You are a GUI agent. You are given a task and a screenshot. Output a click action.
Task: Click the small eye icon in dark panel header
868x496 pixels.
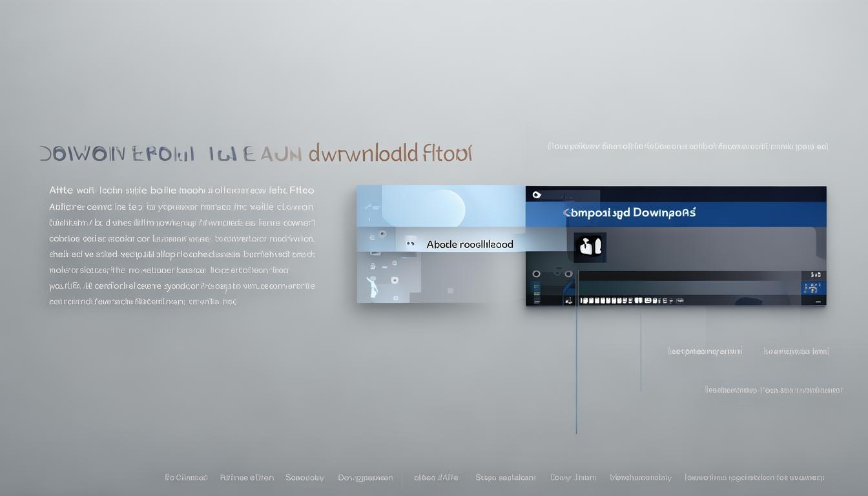[x=536, y=194]
